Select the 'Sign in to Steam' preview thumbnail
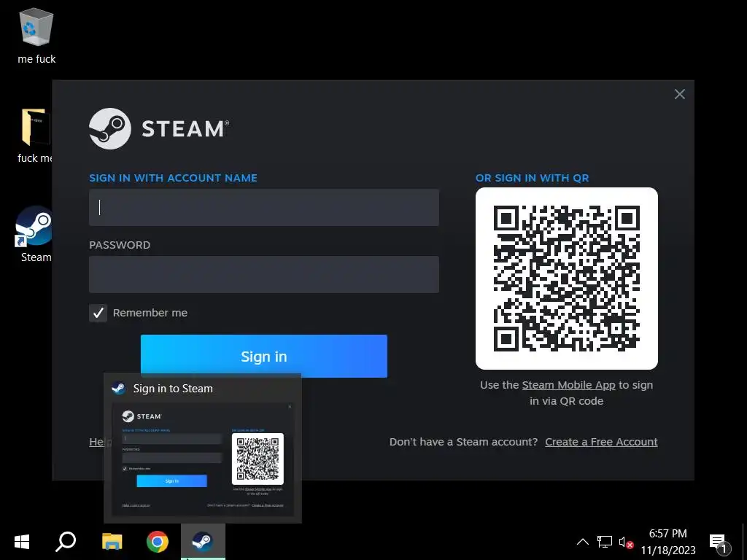The height and width of the screenshot is (560, 747). pyautogui.click(x=203, y=460)
